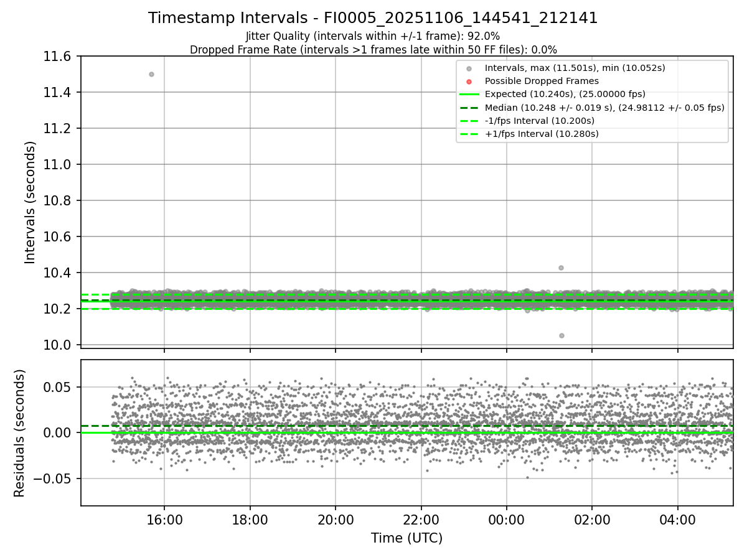The width and height of the screenshot is (747, 560).
Task: Select legend entry '+1/fps Interval (10.280s)'
Action: click(x=542, y=134)
